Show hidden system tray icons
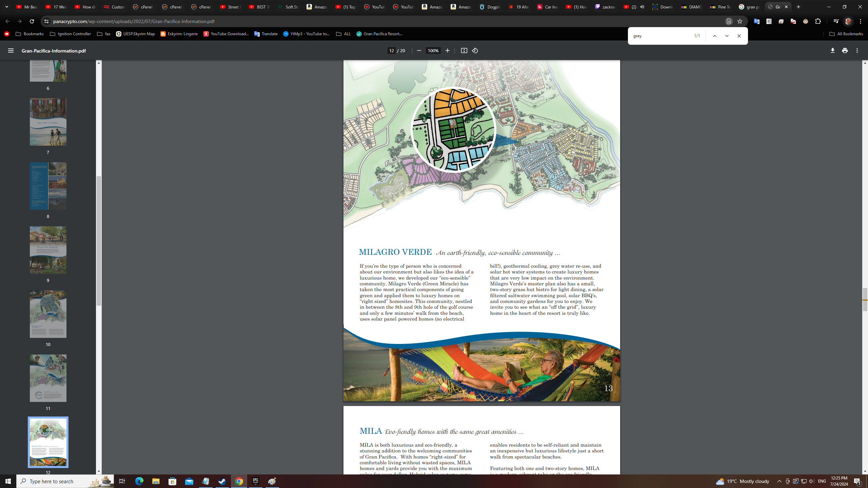This screenshot has height=488, width=868. coord(780,481)
